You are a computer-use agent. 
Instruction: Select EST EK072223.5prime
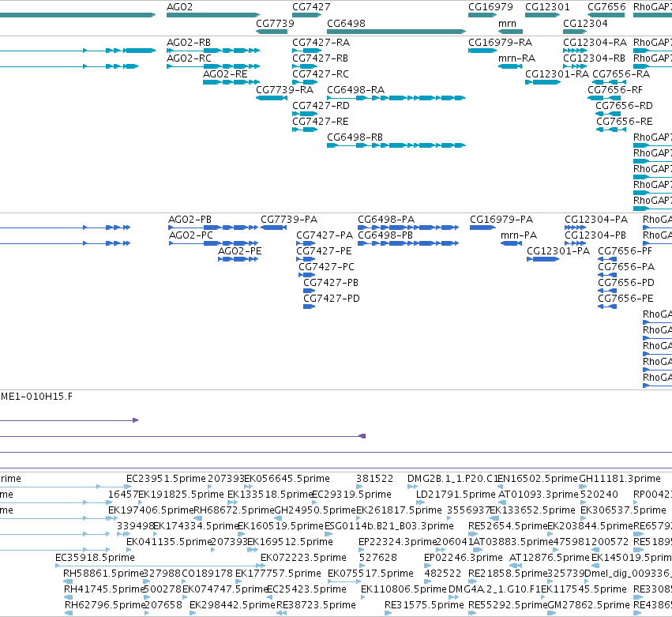point(303,558)
